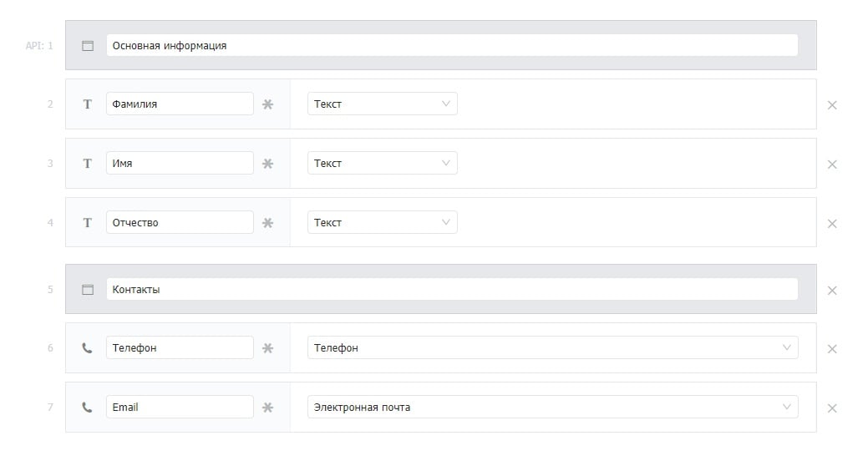
Task: Open the Телефон field type dropdown
Action: click(x=552, y=348)
